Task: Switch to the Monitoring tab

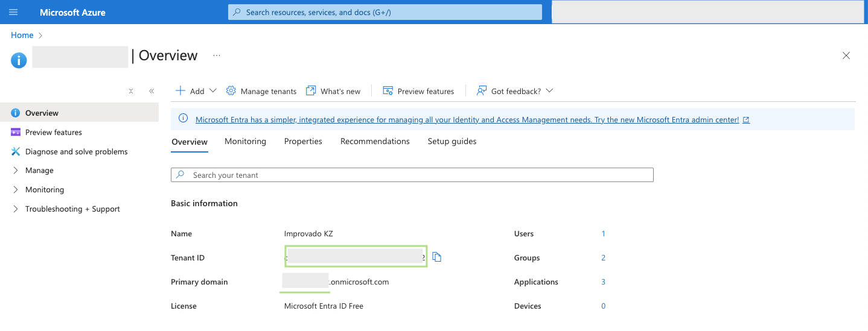Action: [x=245, y=141]
